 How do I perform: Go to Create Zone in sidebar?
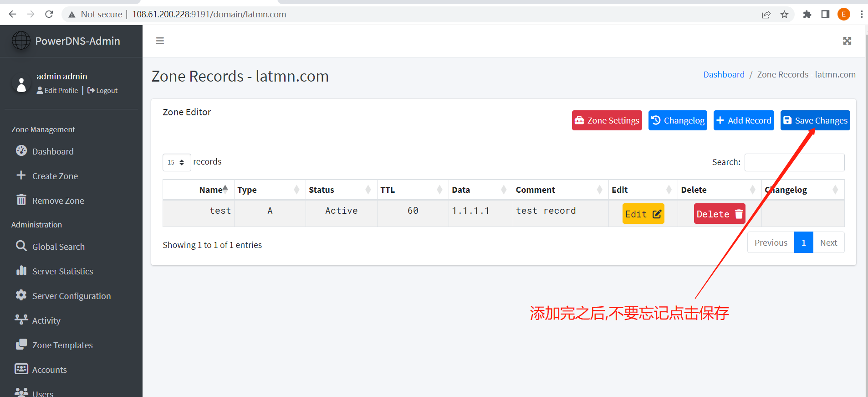[55, 176]
